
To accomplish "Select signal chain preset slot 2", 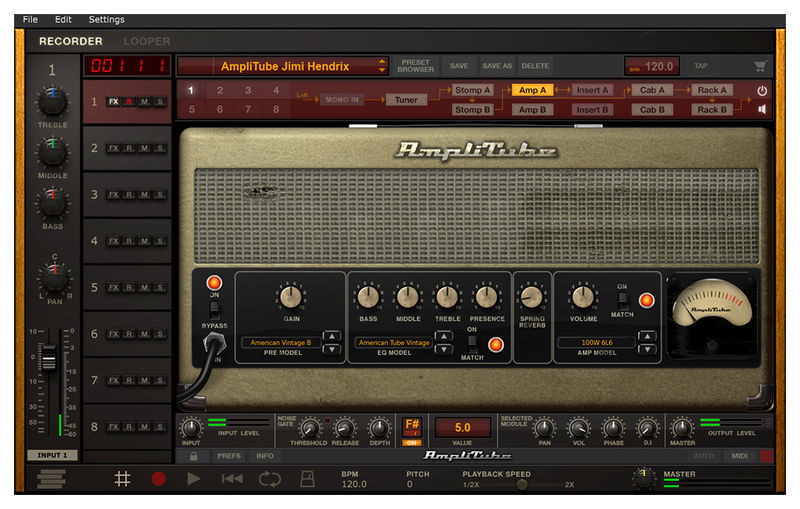I will point(220,90).
